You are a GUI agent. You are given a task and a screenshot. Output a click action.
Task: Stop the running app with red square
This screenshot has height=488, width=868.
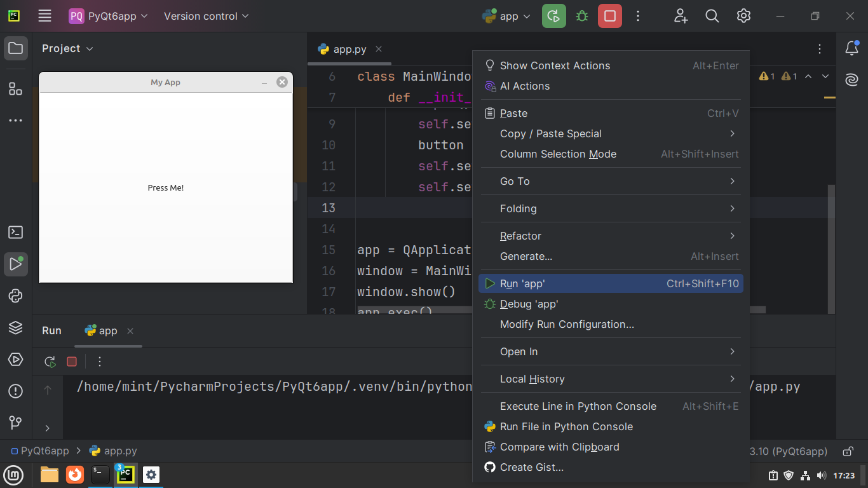(610, 16)
